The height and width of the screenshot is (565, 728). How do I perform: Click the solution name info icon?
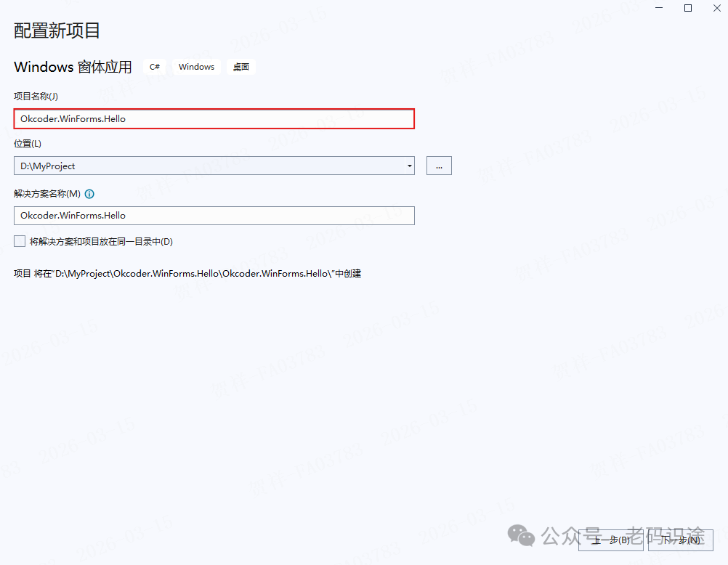point(90,194)
